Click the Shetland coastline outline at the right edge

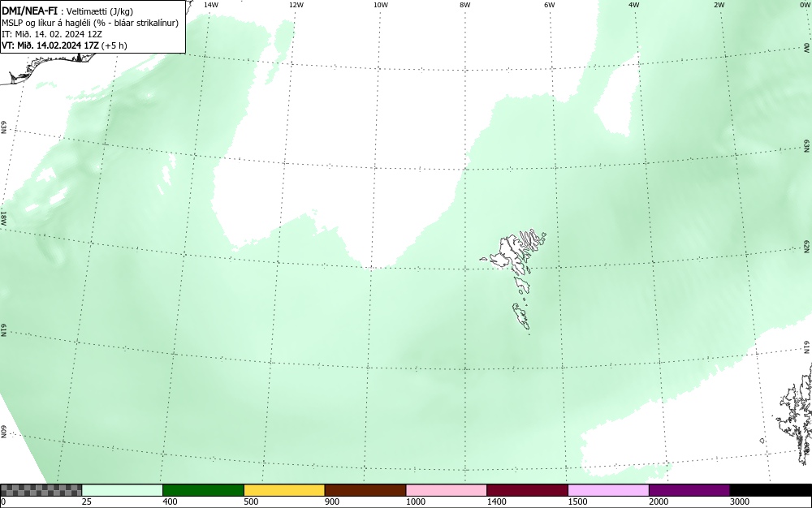coord(795,414)
